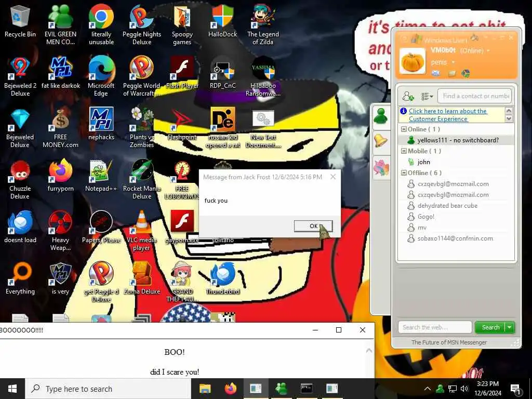Image resolution: width=532 pixels, height=399 pixels.
Task: Select the Everything search icon
Action: [20, 279]
